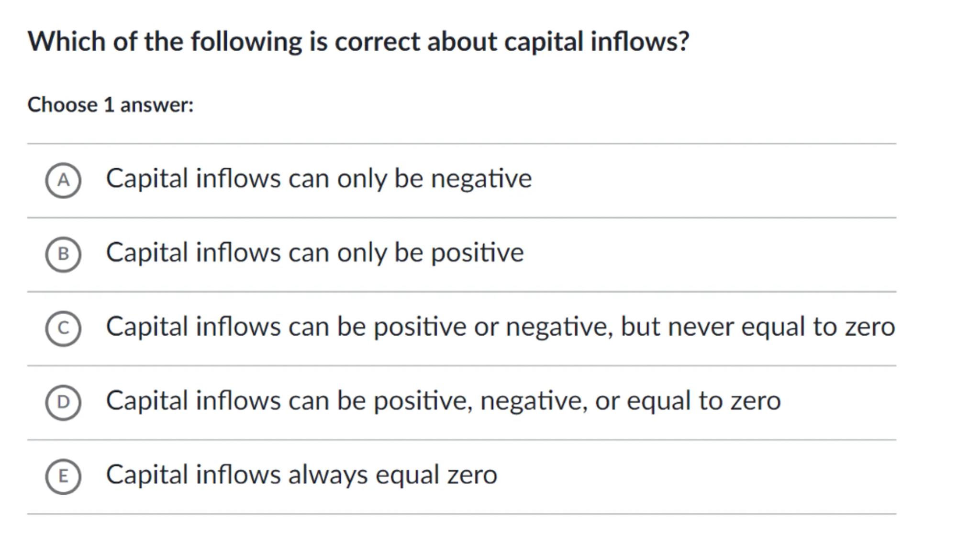Select radio button D circle
The image size is (980, 534).
tap(63, 402)
